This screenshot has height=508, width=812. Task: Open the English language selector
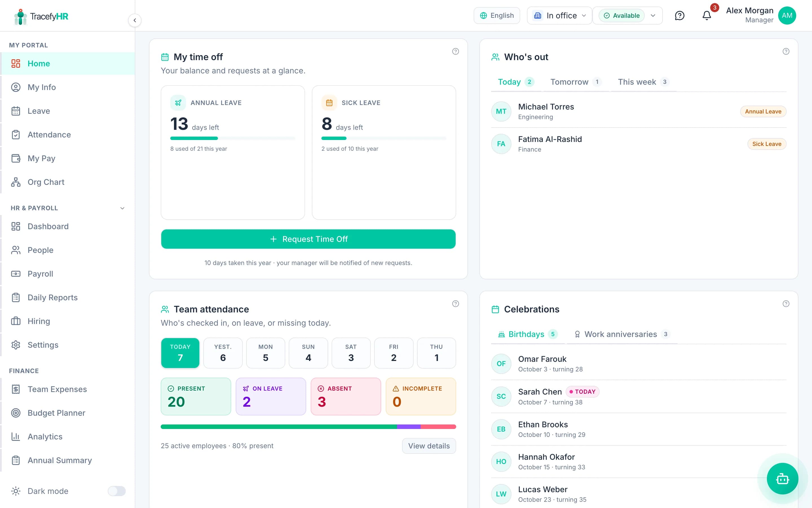tap(497, 16)
